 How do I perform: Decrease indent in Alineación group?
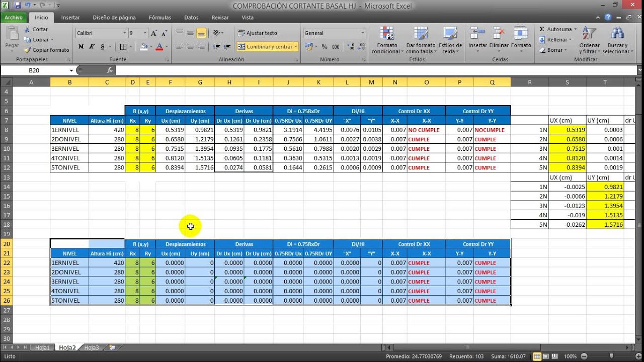tap(216, 47)
